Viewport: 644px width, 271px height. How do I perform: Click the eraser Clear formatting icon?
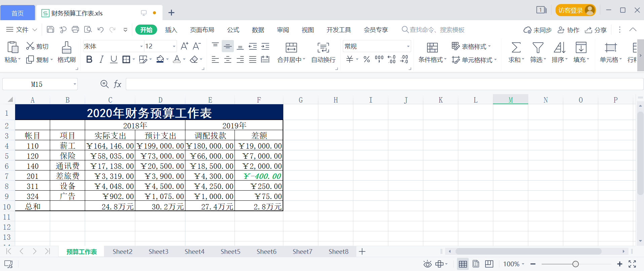coord(194,60)
